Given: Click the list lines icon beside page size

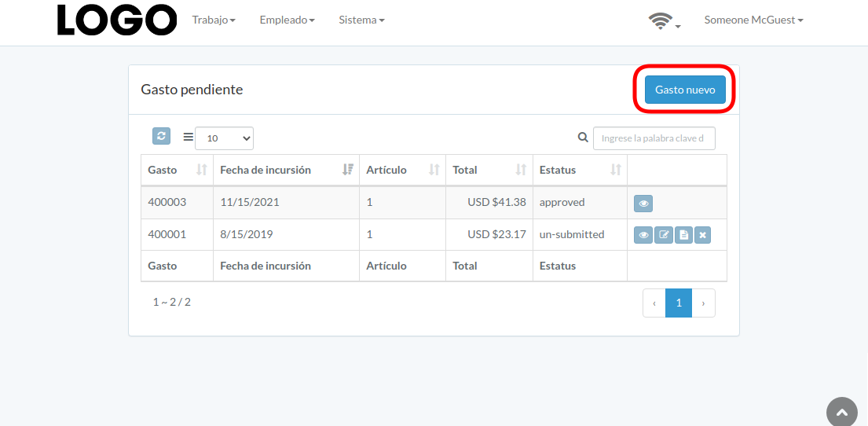Looking at the screenshot, I should [189, 136].
